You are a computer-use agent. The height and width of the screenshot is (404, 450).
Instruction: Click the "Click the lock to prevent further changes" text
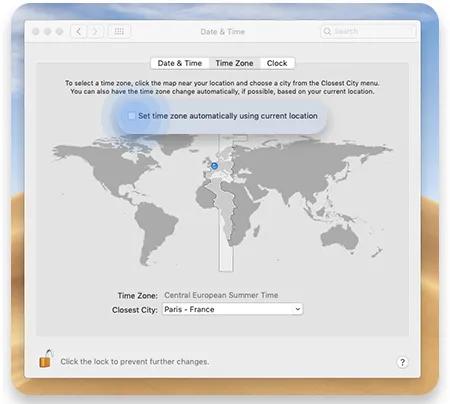pyautogui.click(x=135, y=362)
